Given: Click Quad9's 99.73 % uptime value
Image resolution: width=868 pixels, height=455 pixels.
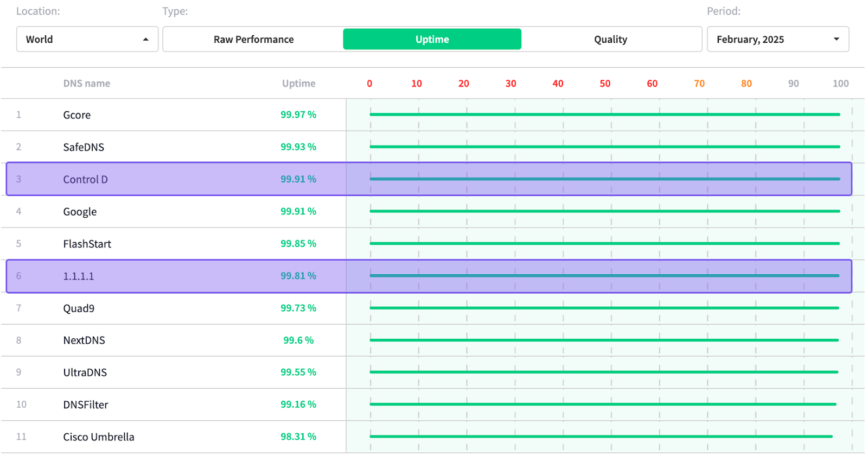Looking at the screenshot, I should click(298, 308).
